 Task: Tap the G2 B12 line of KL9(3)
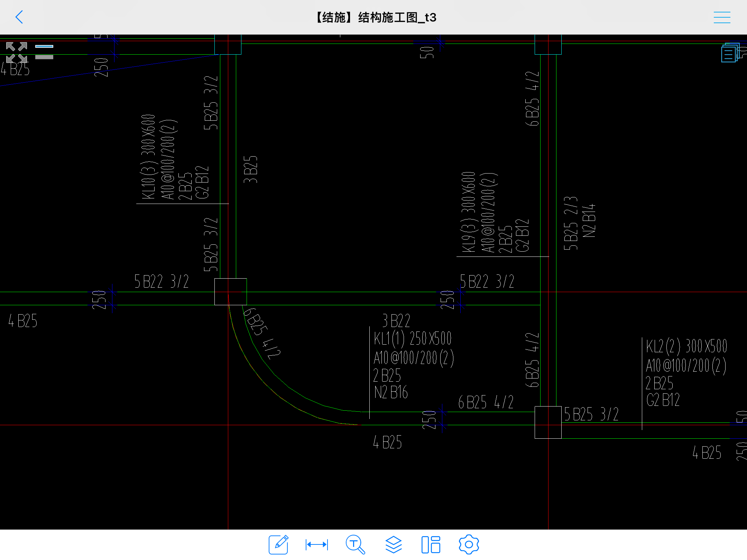(522, 235)
